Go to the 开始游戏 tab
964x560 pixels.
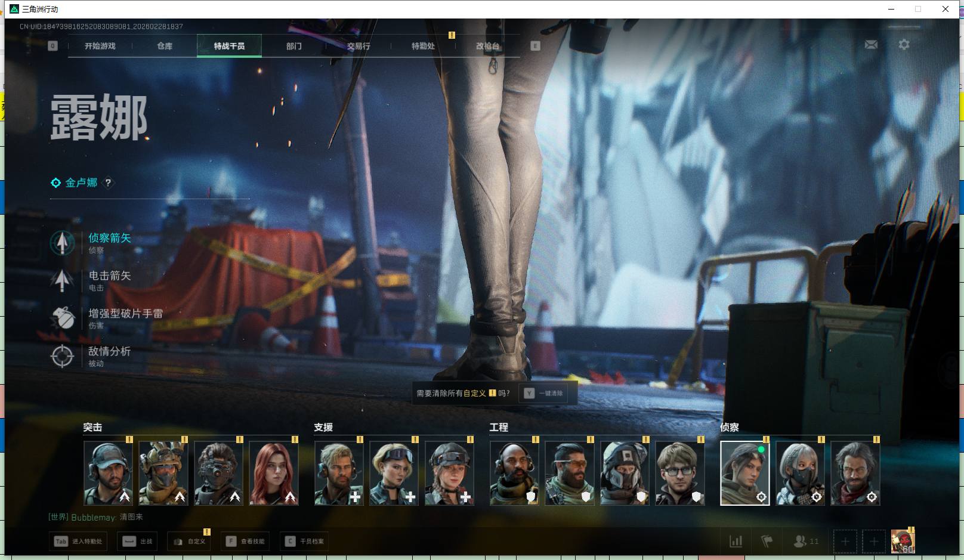click(x=100, y=46)
